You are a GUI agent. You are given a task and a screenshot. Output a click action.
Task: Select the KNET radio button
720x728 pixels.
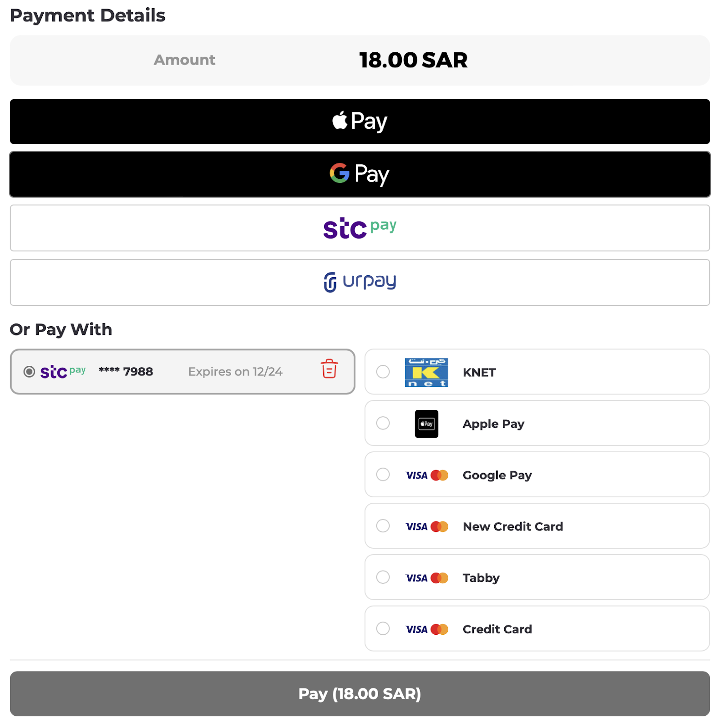(x=383, y=372)
